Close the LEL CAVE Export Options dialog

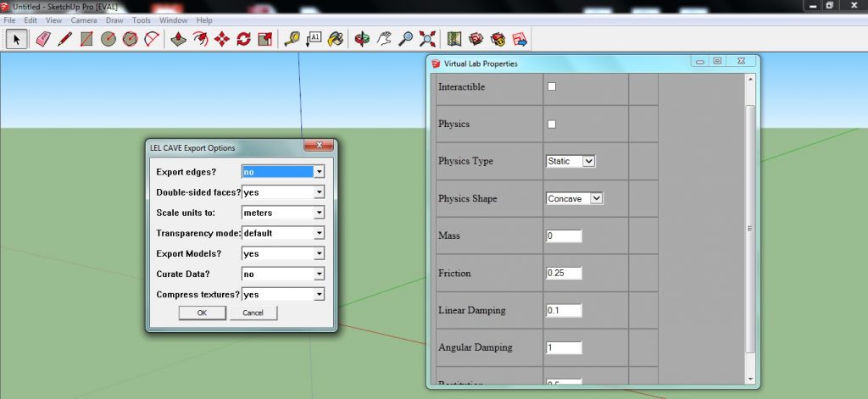tap(319, 145)
